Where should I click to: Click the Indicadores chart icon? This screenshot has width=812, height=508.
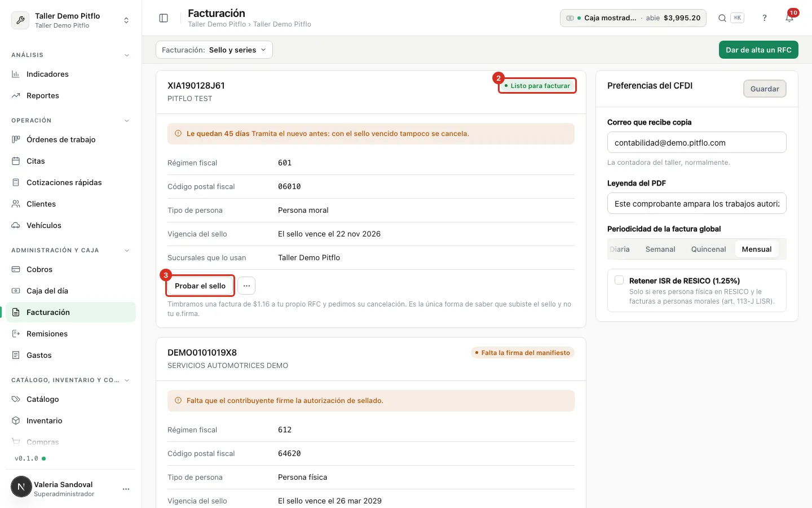coord(16,74)
